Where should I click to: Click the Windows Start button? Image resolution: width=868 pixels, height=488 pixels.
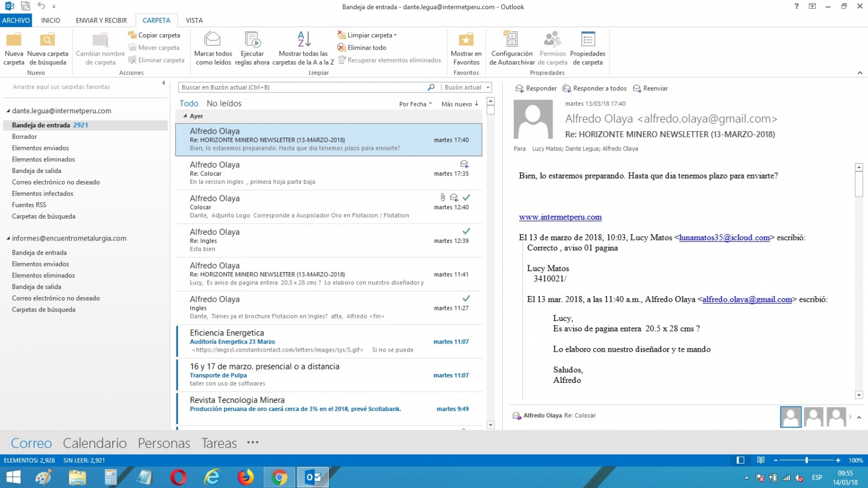click(13, 477)
